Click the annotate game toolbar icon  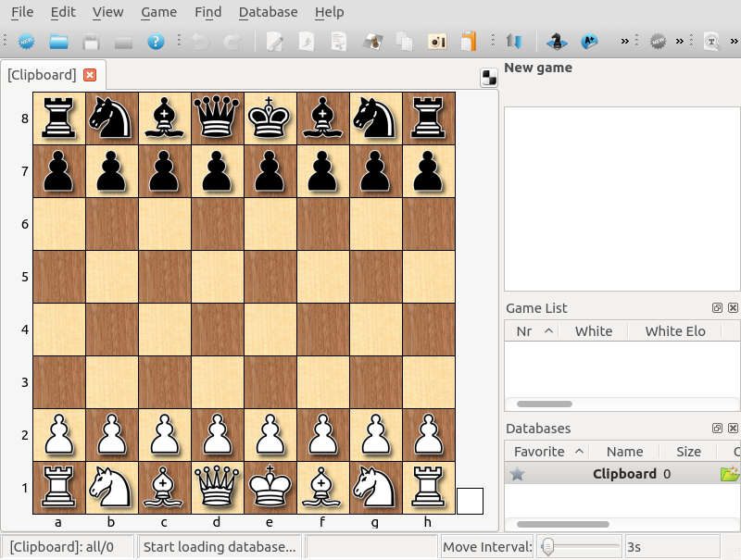[x=272, y=42]
